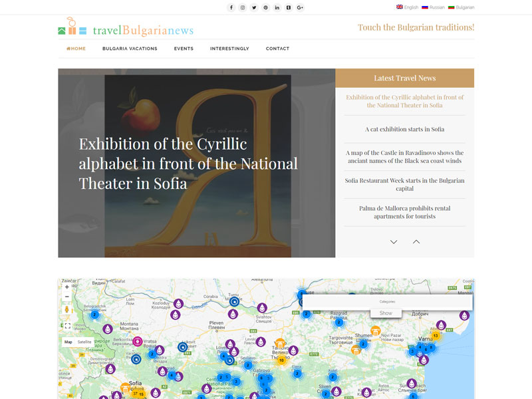Open the Tumblr social icon
Image resolution: width=532 pixels, height=399 pixels.
tap(289, 7)
